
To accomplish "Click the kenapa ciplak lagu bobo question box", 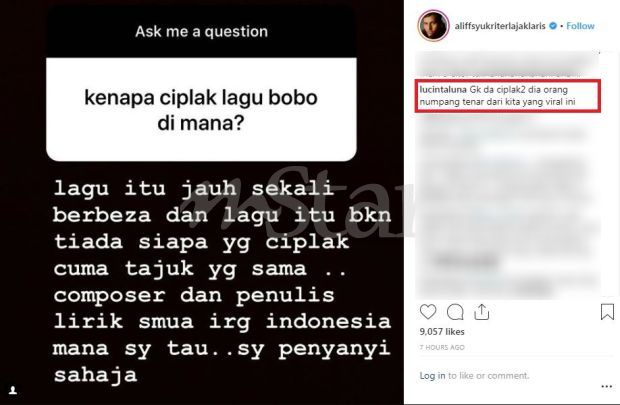I will coord(201,110).
